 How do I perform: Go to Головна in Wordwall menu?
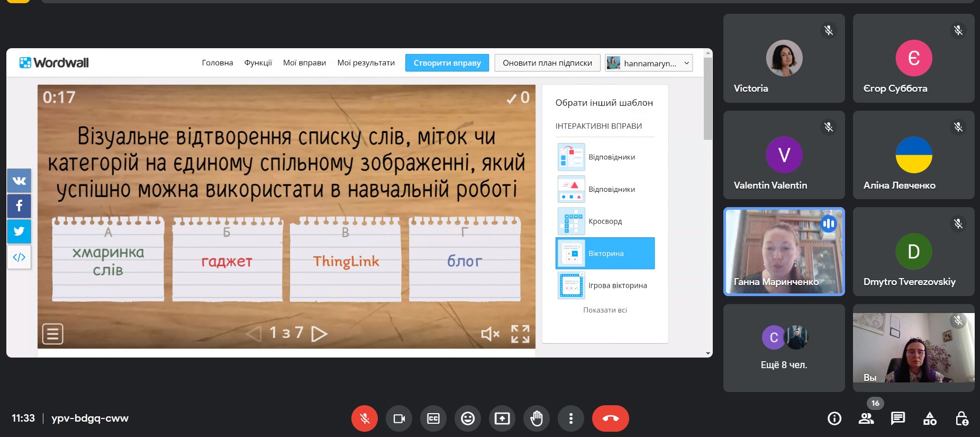point(217,63)
